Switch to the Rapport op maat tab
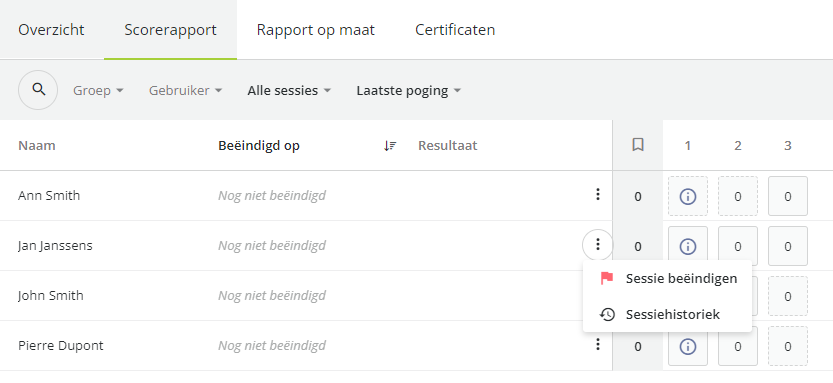The width and height of the screenshot is (833, 383). tap(316, 30)
